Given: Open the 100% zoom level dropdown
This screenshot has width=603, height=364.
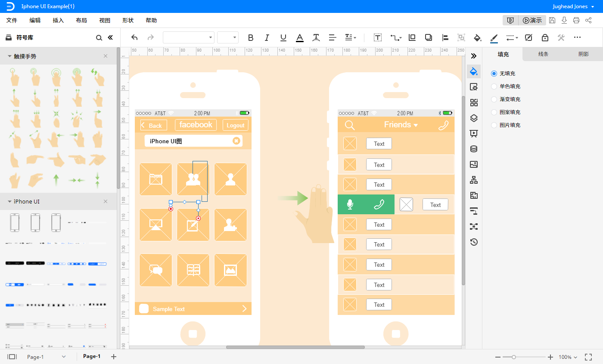Looking at the screenshot, I should 568,357.
